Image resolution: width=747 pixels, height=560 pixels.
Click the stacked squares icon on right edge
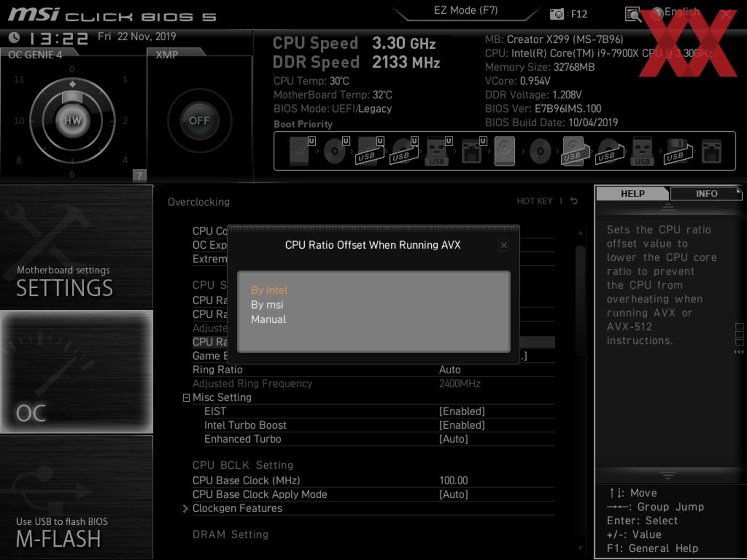(x=739, y=334)
